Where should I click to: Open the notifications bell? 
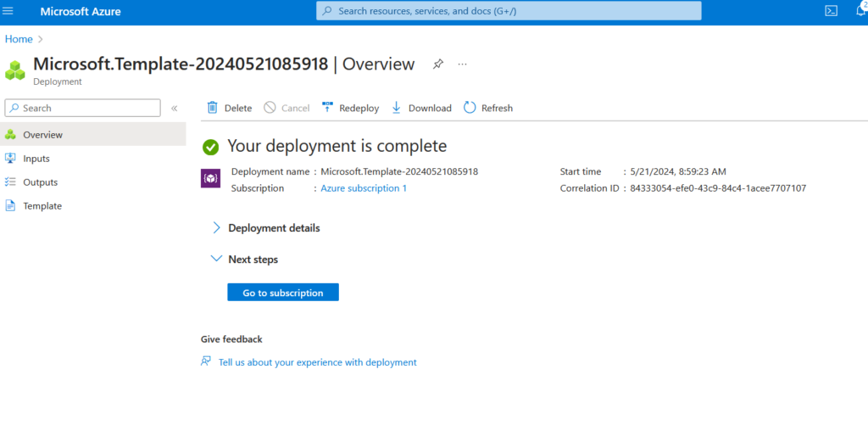[x=861, y=10]
